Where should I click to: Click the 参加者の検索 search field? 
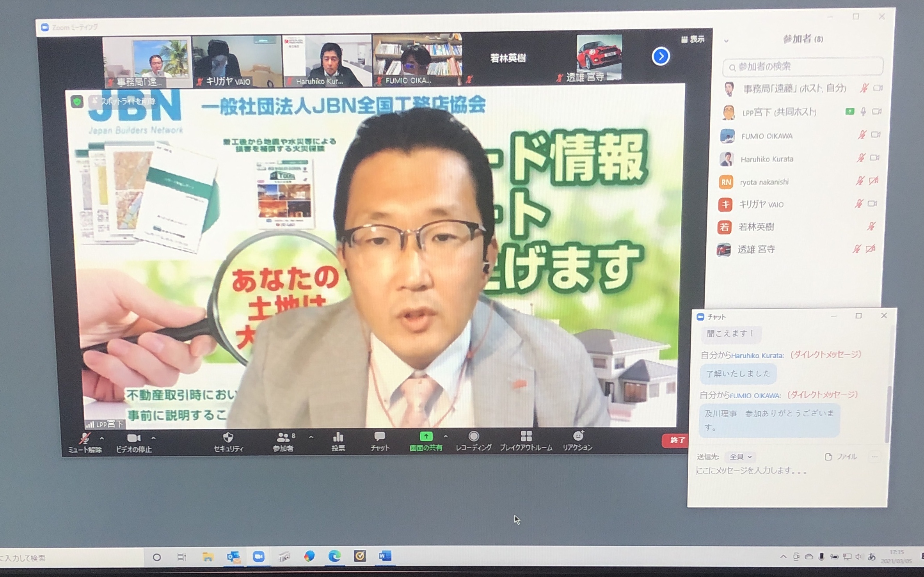(803, 67)
